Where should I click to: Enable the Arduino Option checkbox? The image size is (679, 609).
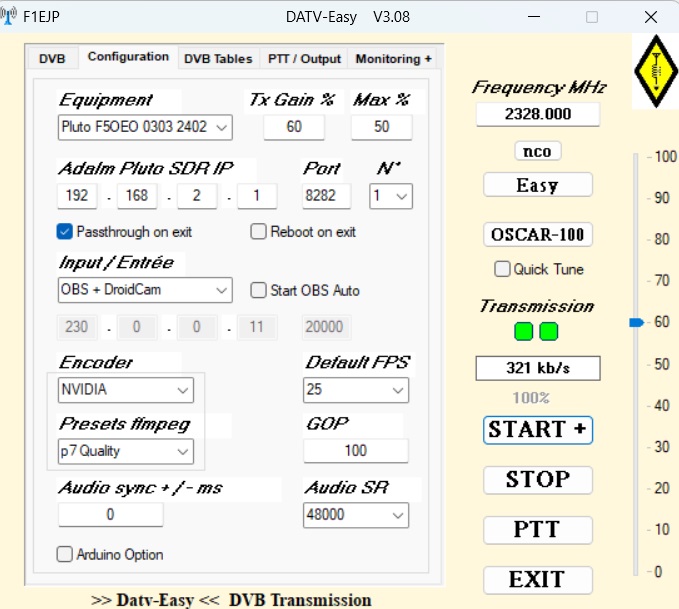[65, 554]
